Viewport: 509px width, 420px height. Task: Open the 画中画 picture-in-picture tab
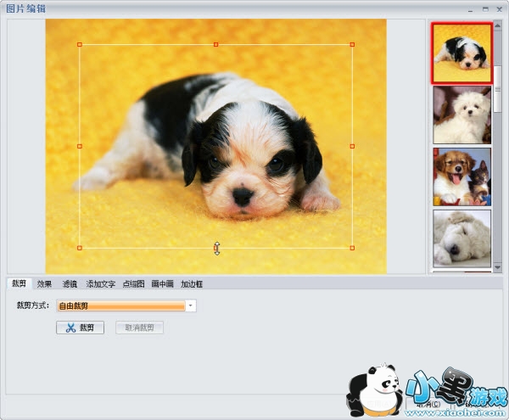(x=162, y=284)
